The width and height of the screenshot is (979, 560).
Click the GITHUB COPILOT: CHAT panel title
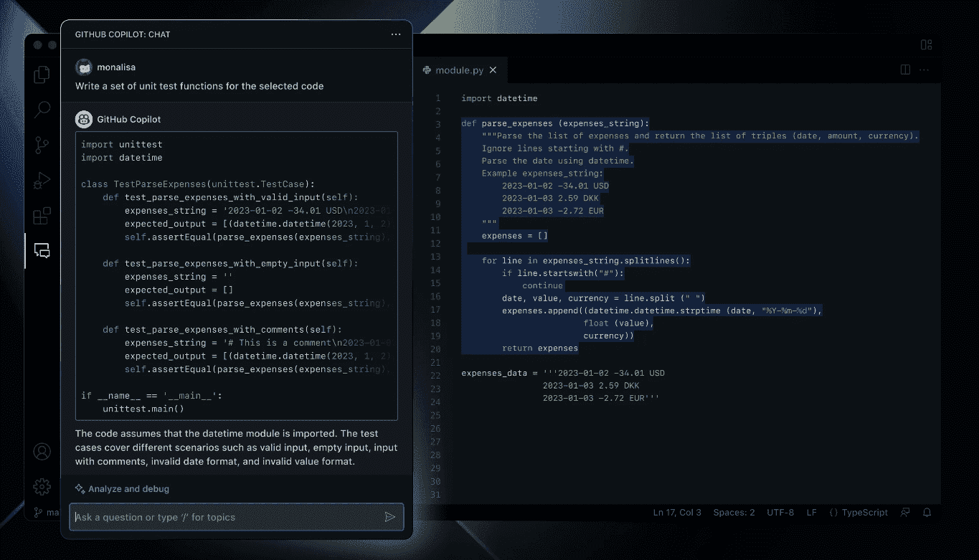point(123,34)
